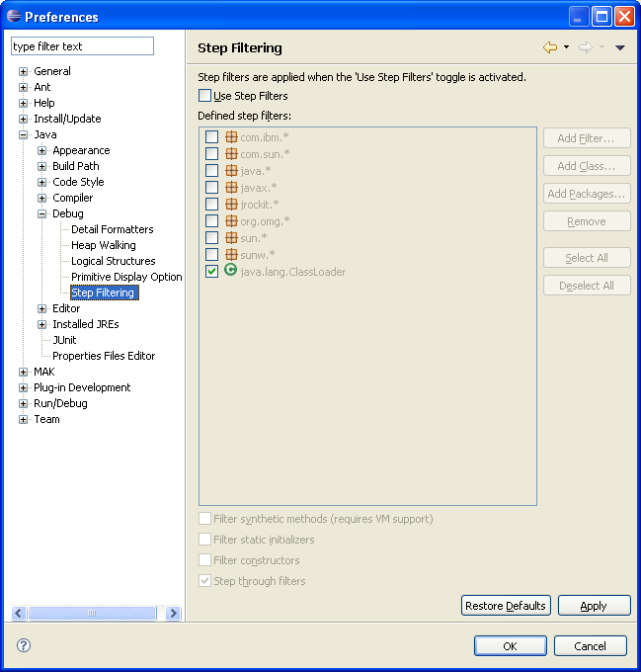
Task: Uncheck the java.lang.ClassLoader filter checkbox
Action: pos(211,271)
